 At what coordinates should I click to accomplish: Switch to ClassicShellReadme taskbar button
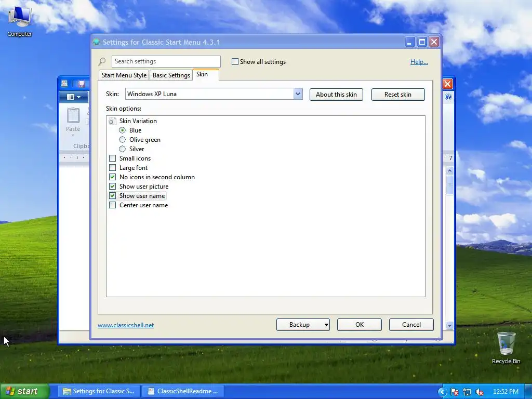point(183,391)
